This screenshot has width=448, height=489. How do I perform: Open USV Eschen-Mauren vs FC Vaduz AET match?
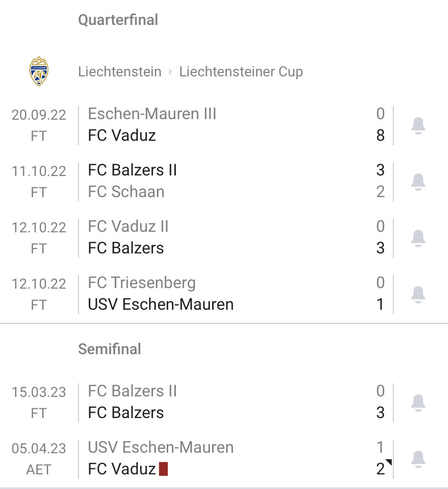point(224,459)
